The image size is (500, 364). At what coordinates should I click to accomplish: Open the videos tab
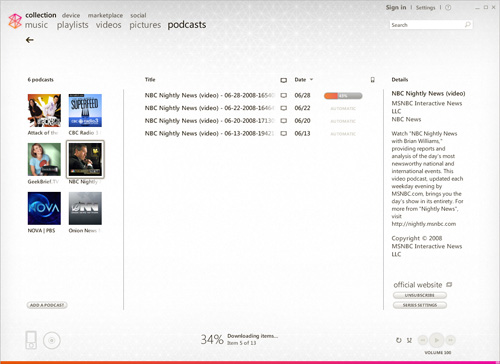[109, 25]
